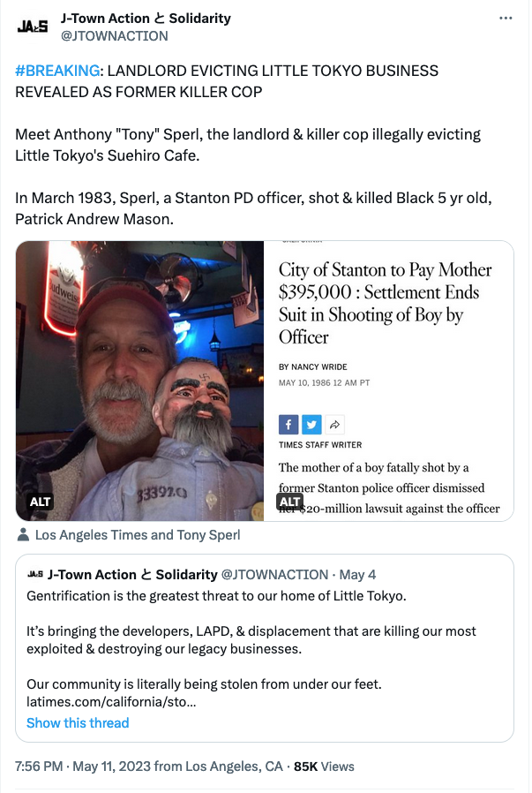Click the Twitter share icon in article
This screenshot has width=532, height=793.
tap(311, 424)
